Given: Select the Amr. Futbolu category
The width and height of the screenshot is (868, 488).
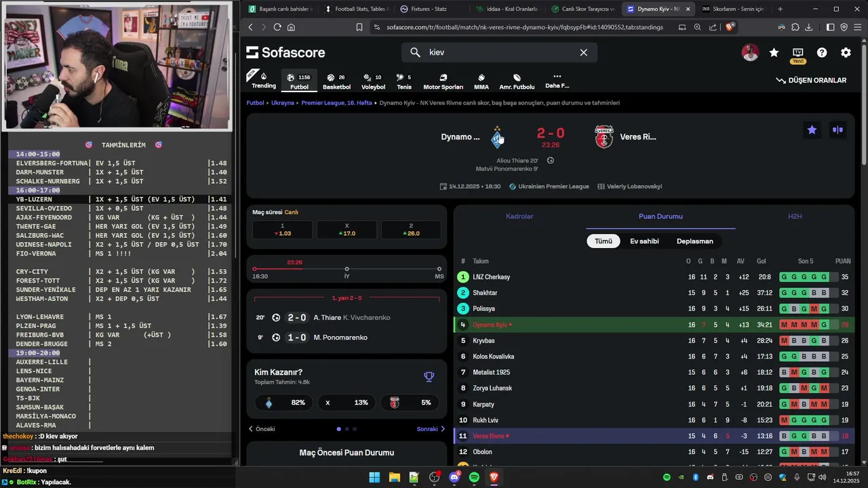Looking at the screenshot, I should coord(517,81).
